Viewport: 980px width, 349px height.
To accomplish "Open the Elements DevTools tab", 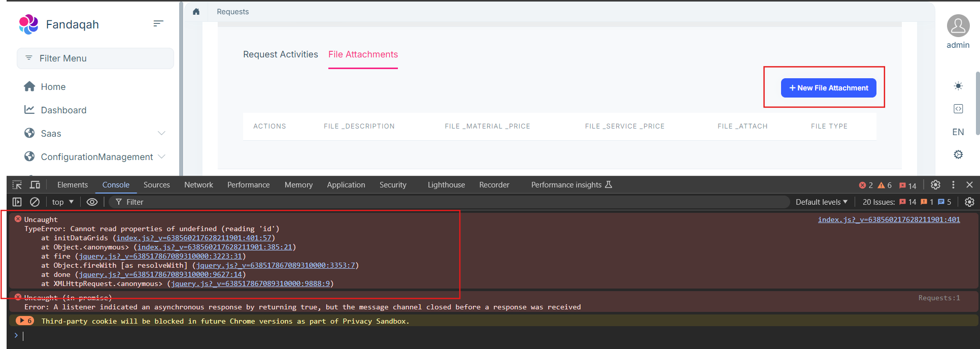I will [73, 185].
